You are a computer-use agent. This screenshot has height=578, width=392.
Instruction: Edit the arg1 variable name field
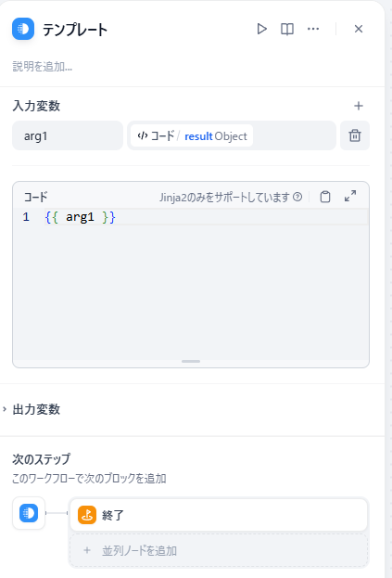(x=68, y=135)
